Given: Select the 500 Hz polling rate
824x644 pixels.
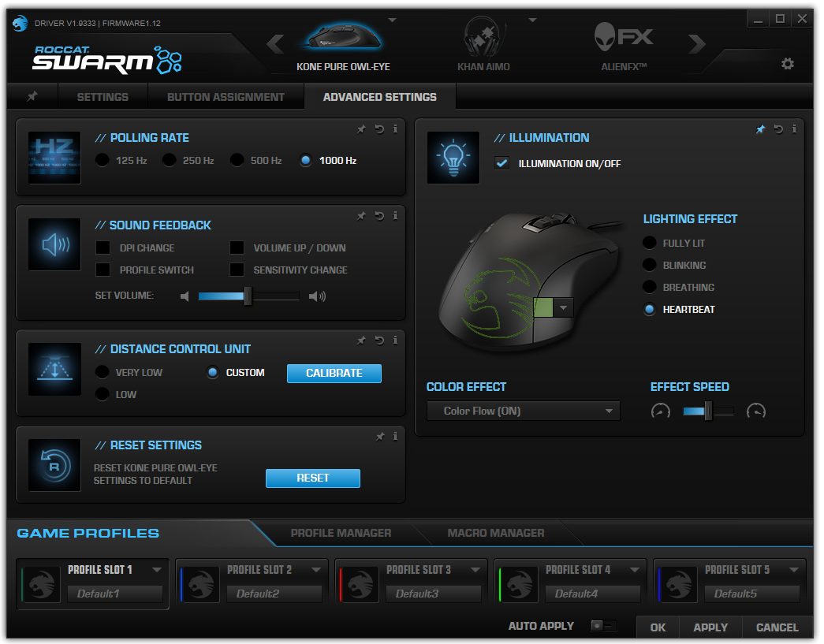Looking at the screenshot, I should click(x=237, y=160).
